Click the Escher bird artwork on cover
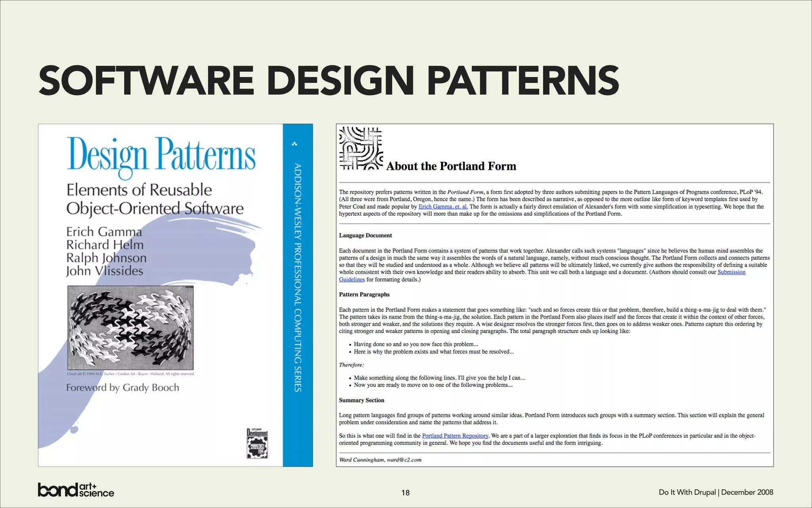Image resolution: width=812 pixels, height=508 pixels. 131,328
